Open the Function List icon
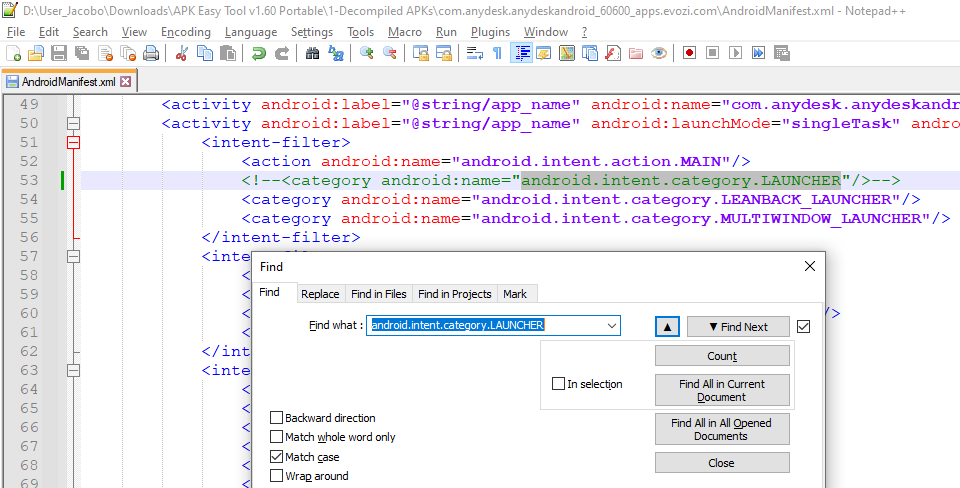This screenshot has width=960, height=488. (x=613, y=53)
